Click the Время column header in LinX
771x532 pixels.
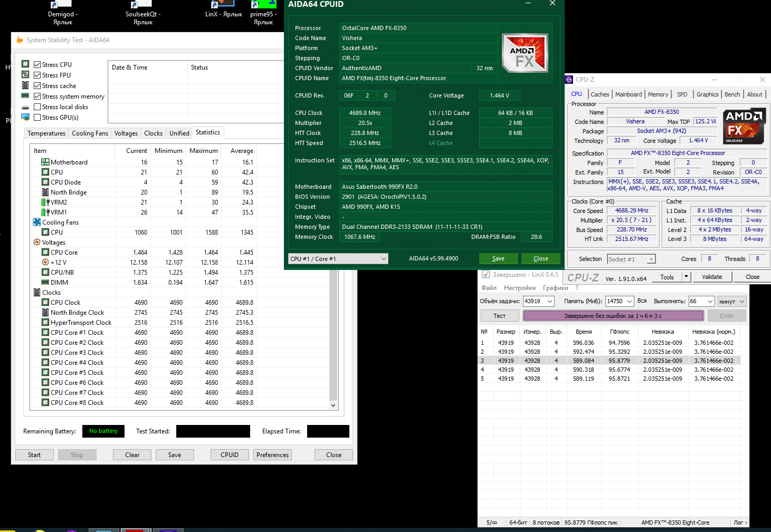coord(584,332)
